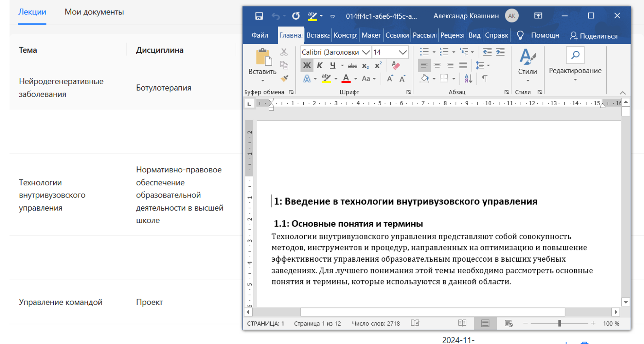Image resolution: width=644 pixels, height=344 pixels.
Task: Switch to the Ссылки ribbon tab
Action: click(397, 35)
